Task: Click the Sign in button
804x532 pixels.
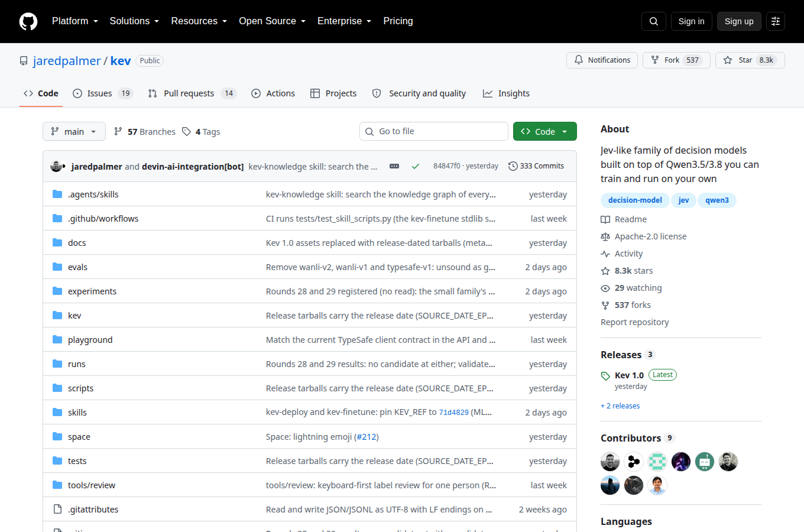Action: pyautogui.click(x=692, y=21)
